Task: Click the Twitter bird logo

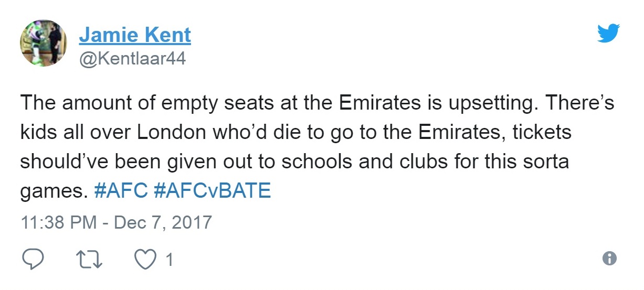Action: pos(609,34)
